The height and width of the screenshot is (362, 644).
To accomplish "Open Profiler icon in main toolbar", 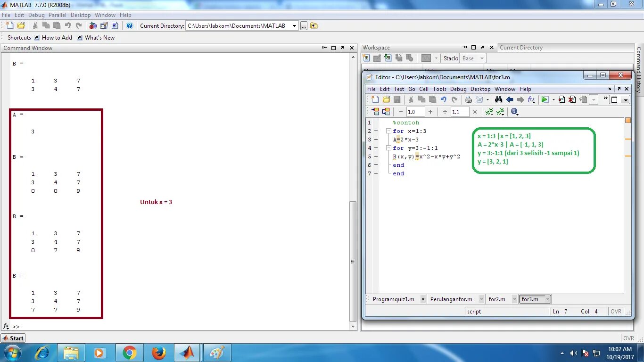I will pos(115,25).
